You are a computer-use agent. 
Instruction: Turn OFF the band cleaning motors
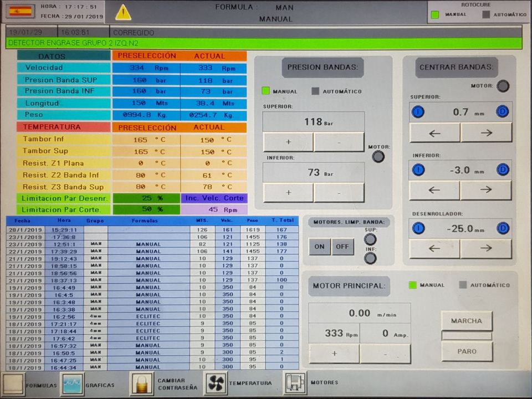[x=342, y=247]
